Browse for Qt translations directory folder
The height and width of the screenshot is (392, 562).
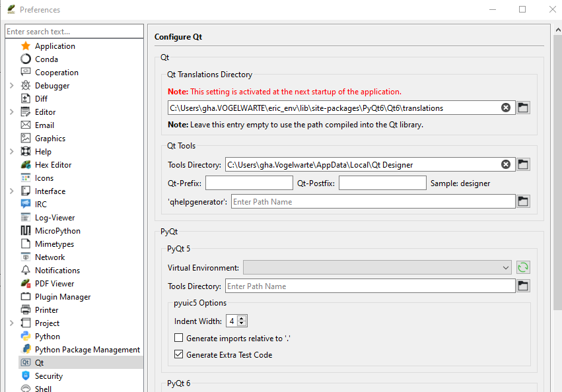[x=523, y=108]
